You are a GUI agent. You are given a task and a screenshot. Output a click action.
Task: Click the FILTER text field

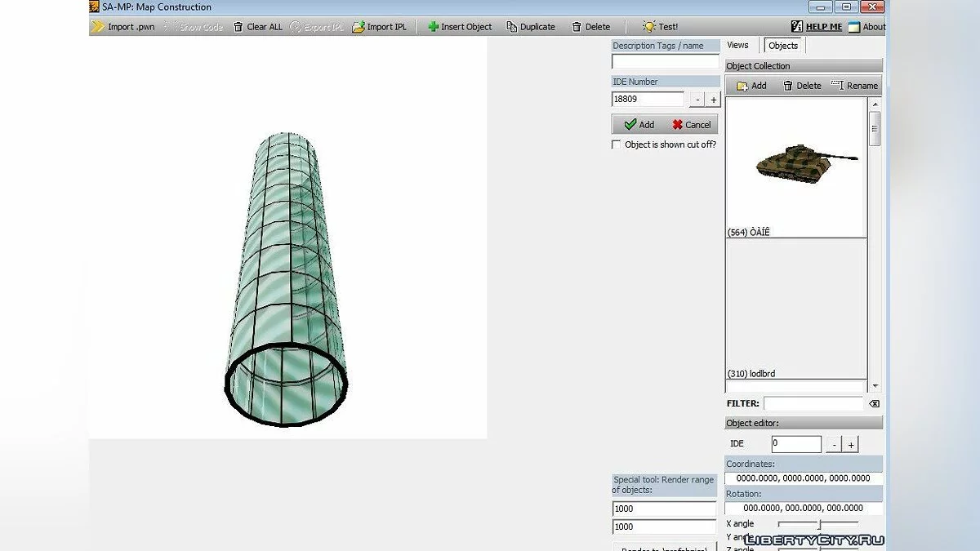pos(813,403)
